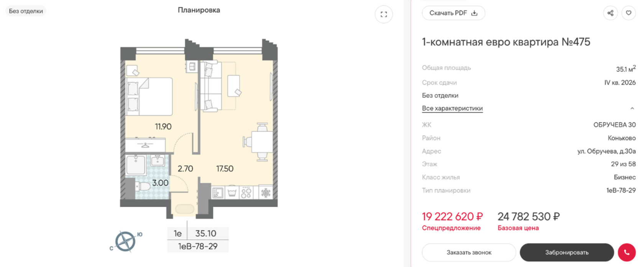
Task: Collapse characteristics with the chevron arrow
Action: tap(632, 109)
